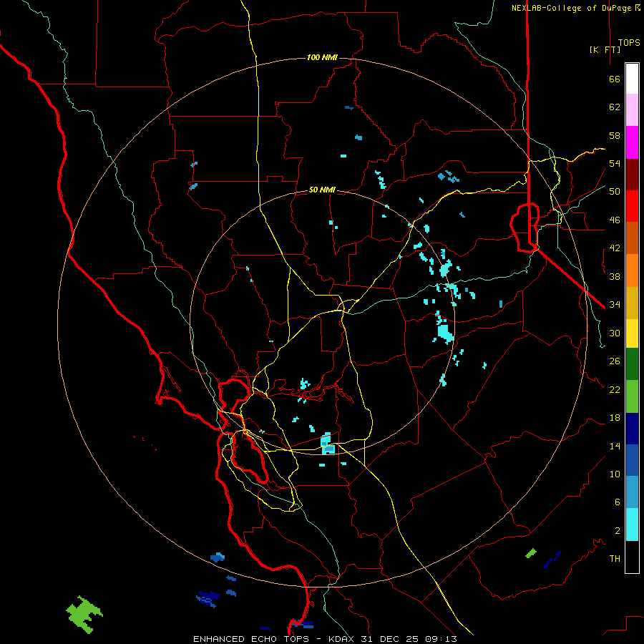Choose the dark orange legend swatch
644x644 pixels.
point(632,238)
